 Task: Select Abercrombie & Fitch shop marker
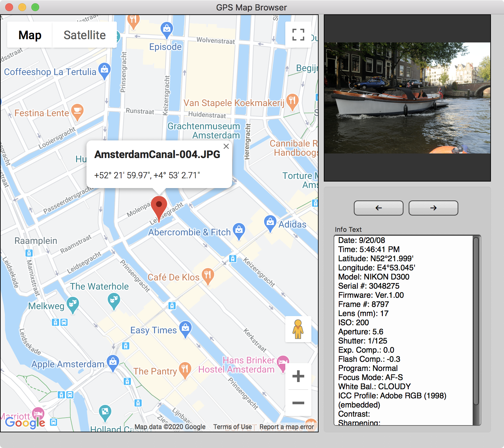coord(239,231)
